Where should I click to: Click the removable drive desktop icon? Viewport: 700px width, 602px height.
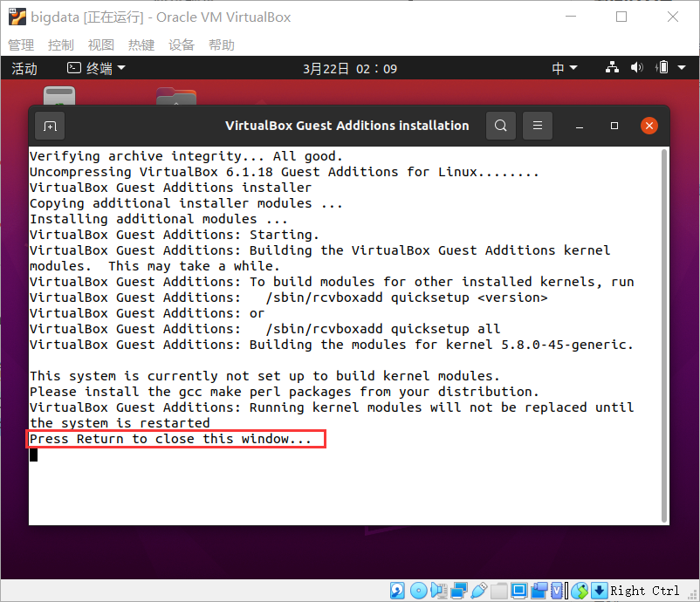(x=59, y=95)
